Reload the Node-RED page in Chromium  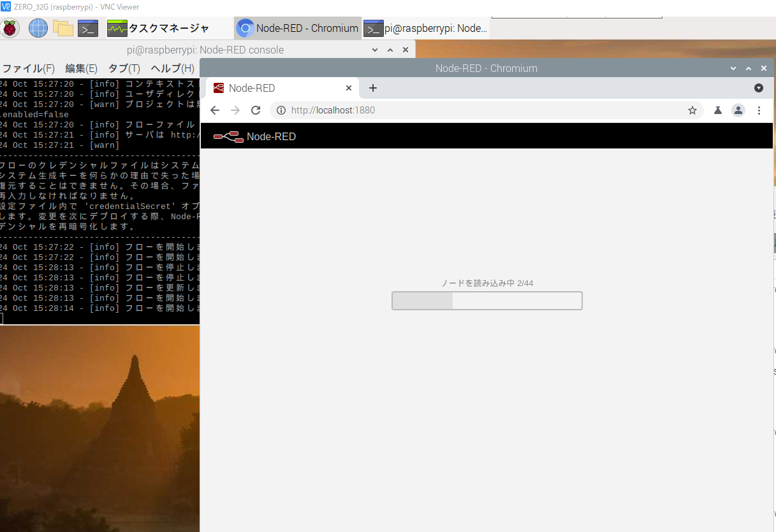[256, 110]
